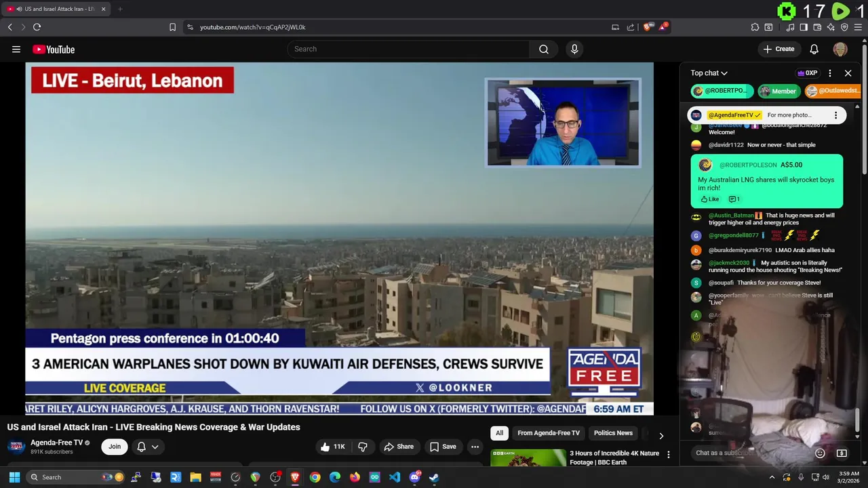Show hidden system tray icons
The height and width of the screenshot is (488, 868).
772,477
